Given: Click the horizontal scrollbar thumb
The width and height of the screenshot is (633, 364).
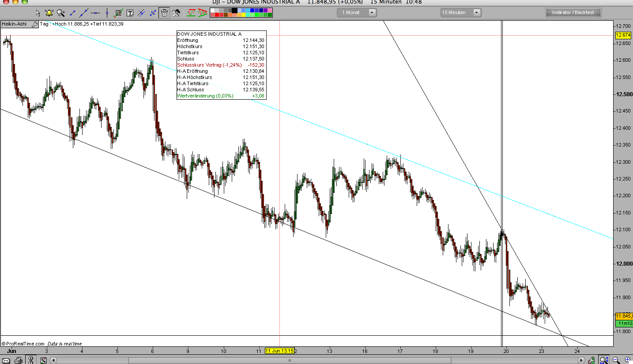Looking at the screenshot, I should [290, 360].
